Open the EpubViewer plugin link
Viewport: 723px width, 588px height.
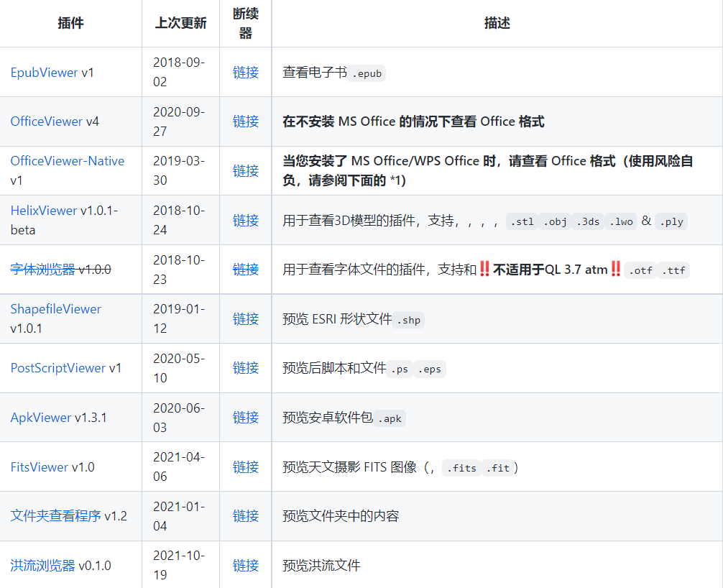point(44,73)
